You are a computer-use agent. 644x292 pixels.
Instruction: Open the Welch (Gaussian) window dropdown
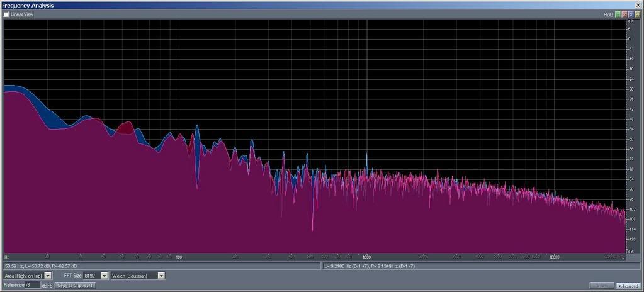[138, 276]
